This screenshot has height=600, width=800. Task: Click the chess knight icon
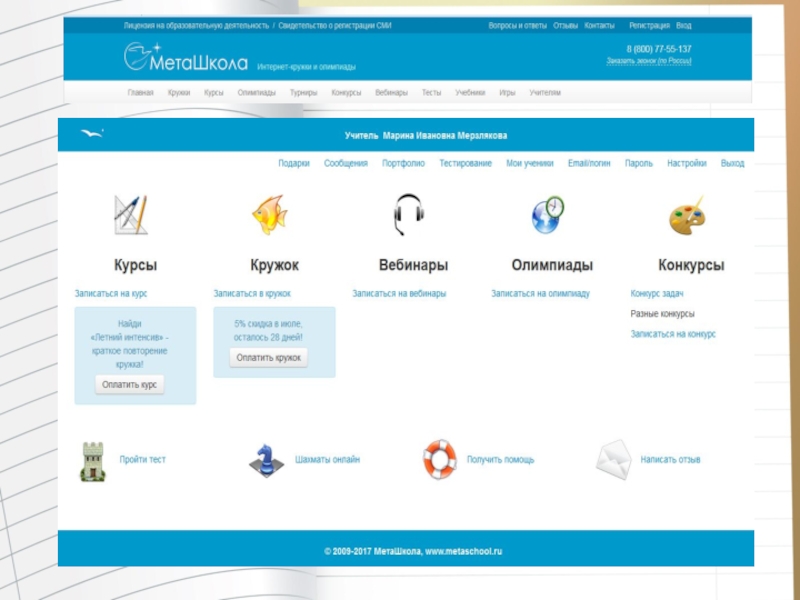[x=266, y=460]
